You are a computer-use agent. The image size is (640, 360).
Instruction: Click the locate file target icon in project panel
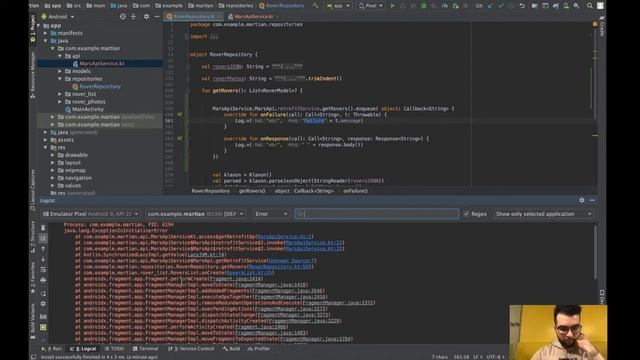[x=123, y=17]
